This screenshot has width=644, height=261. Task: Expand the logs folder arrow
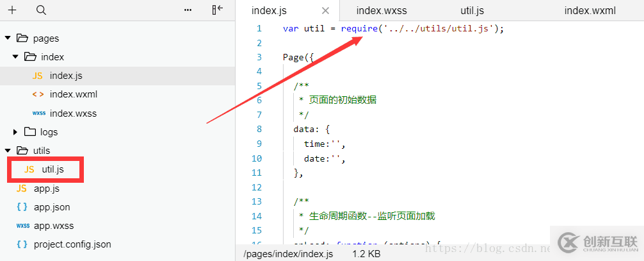(x=15, y=132)
